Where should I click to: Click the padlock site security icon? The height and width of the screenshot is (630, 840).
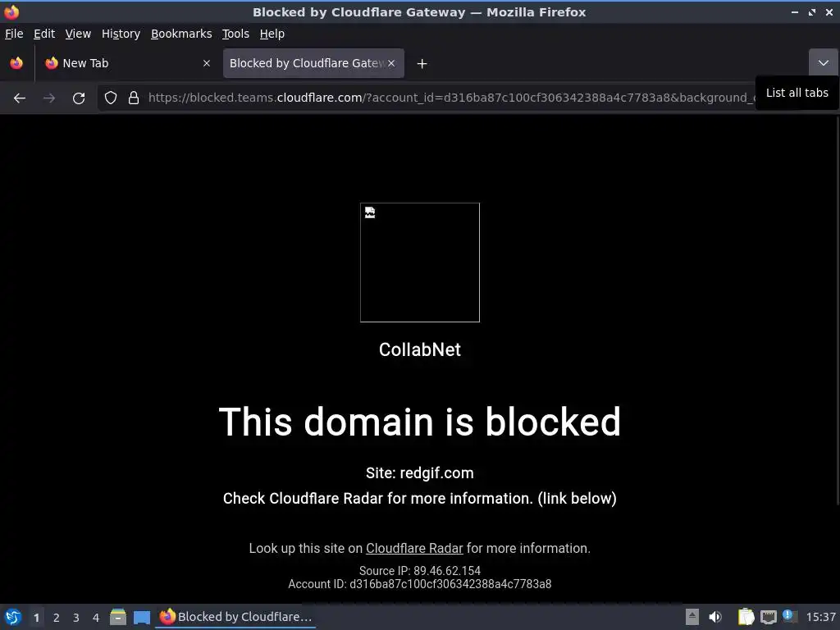pyautogui.click(x=134, y=98)
